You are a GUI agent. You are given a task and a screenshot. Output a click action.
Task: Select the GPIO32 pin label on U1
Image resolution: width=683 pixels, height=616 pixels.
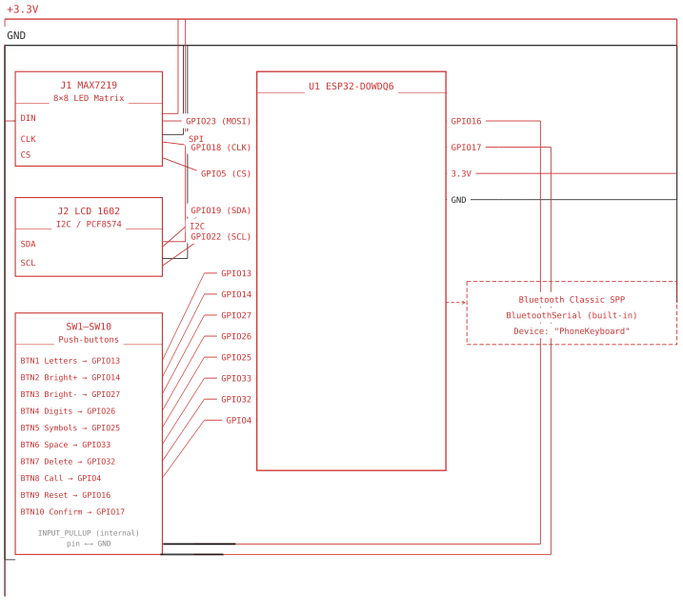point(236,399)
